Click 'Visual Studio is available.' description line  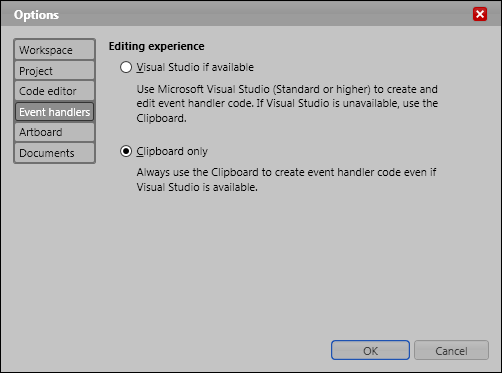pyautogui.click(x=197, y=187)
